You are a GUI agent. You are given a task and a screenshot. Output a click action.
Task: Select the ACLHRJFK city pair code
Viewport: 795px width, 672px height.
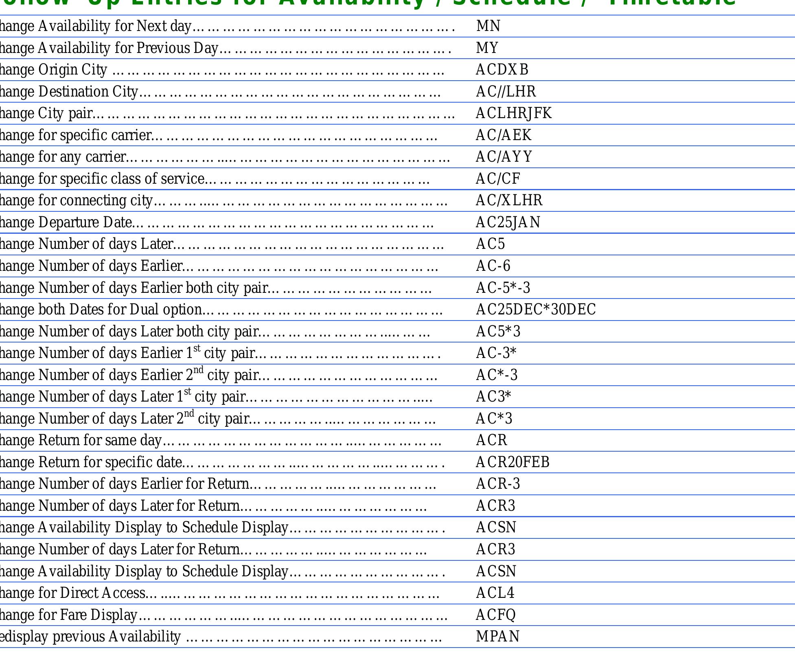(x=514, y=113)
